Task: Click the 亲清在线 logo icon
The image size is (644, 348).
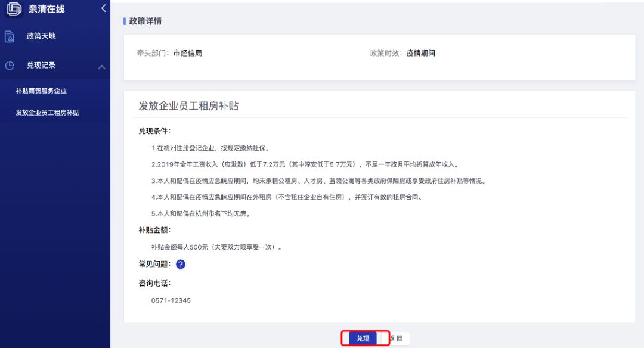Action: coord(14,9)
